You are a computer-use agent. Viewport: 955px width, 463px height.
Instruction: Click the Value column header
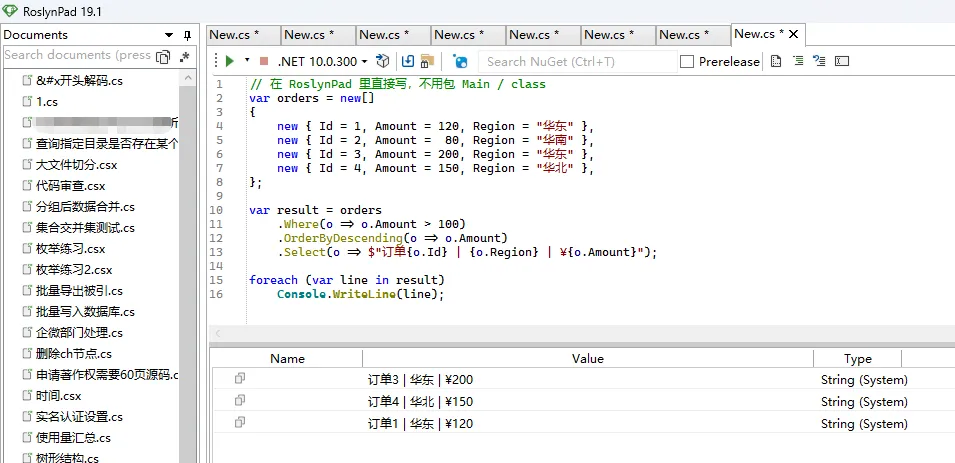tap(588, 358)
